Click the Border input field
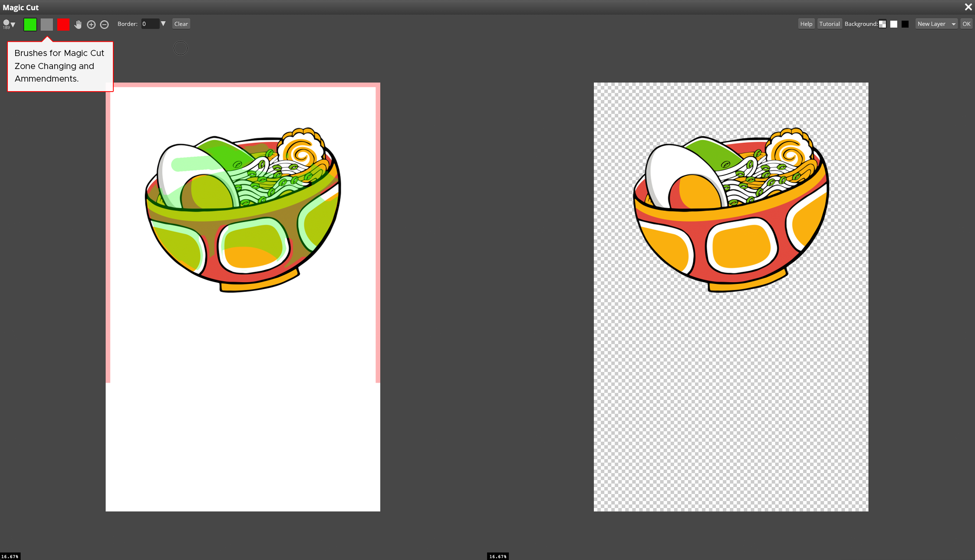The height and width of the screenshot is (560, 975). (x=148, y=24)
